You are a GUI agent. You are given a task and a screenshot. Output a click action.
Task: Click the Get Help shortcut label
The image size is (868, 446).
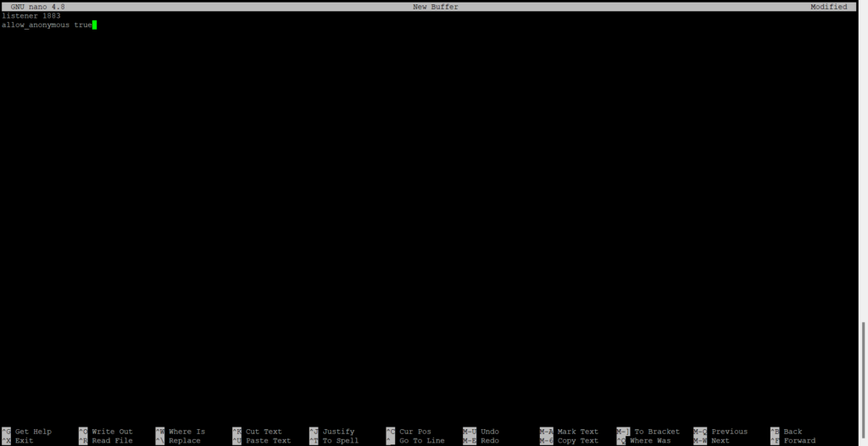[33, 432]
